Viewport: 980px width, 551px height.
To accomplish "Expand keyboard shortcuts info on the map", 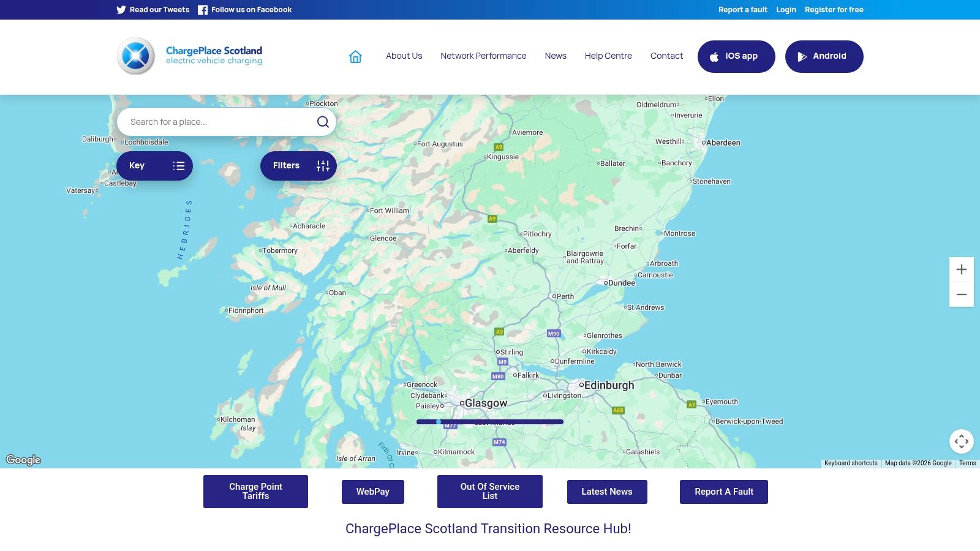I will 851,463.
